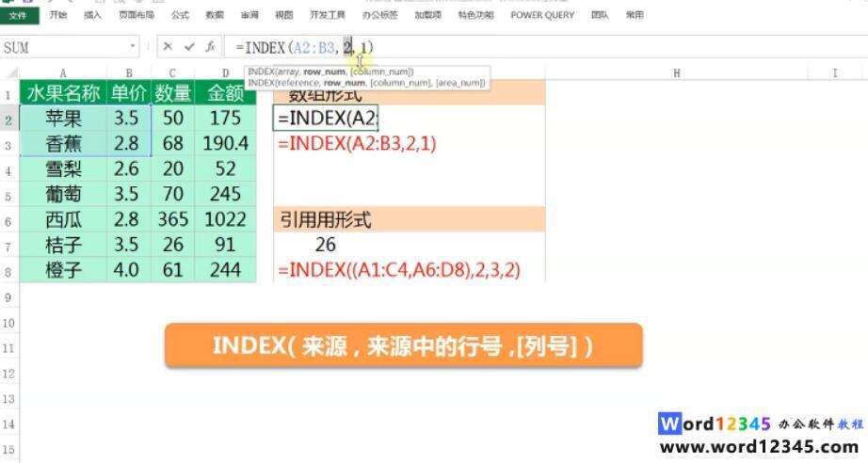This screenshot has width=868, height=463.
Task: Open the 公式 ribbon tab
Action: [x=180, y=15]
